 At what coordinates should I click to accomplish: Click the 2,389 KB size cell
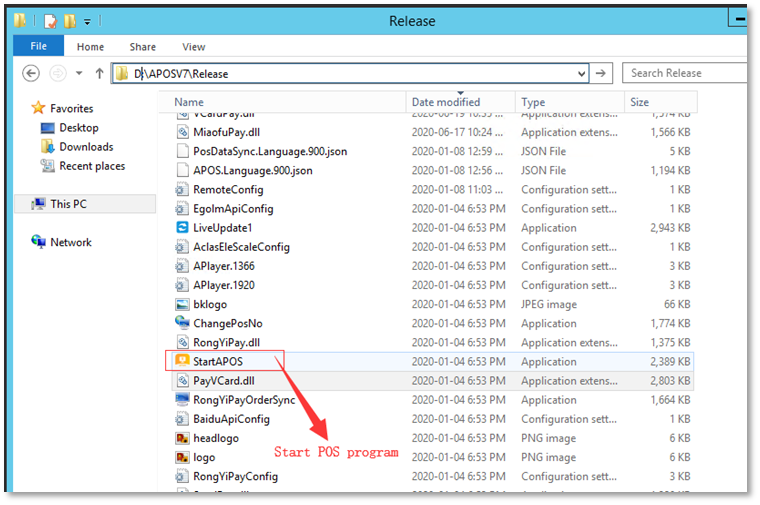coord(670,362)
